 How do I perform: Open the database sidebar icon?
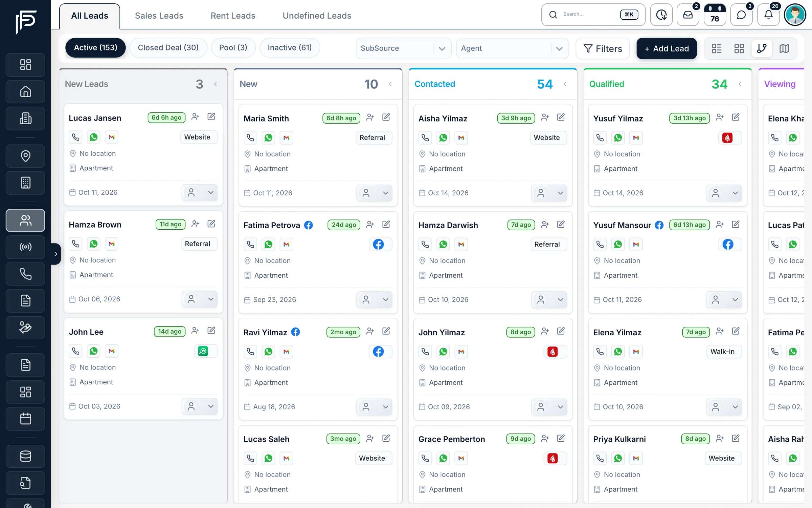pos(25,456)
